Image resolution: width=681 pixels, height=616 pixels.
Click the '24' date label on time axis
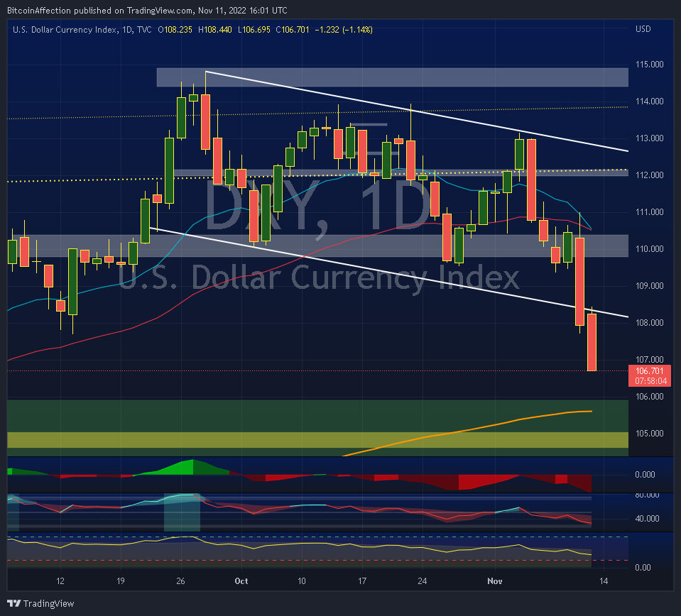point(422,581)
